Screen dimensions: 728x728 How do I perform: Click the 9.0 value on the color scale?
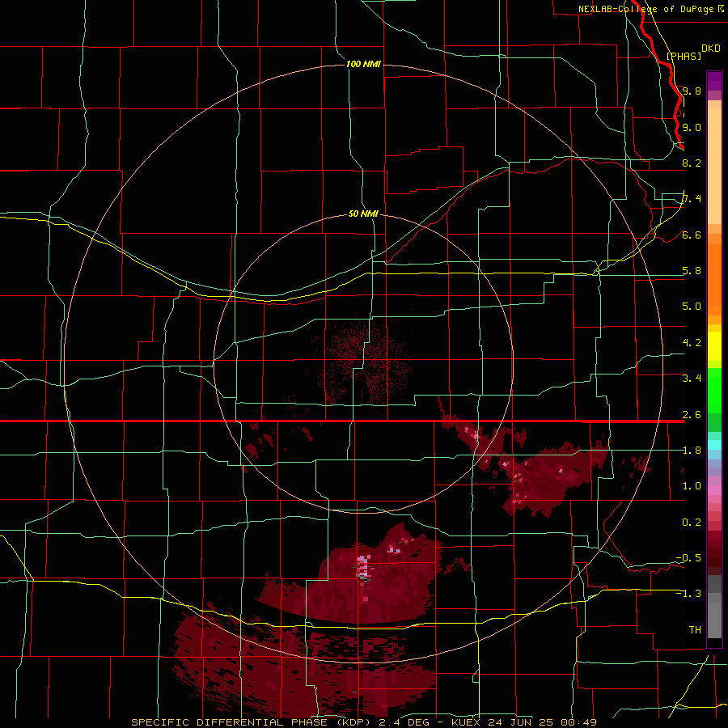click(x=692, y=127)
